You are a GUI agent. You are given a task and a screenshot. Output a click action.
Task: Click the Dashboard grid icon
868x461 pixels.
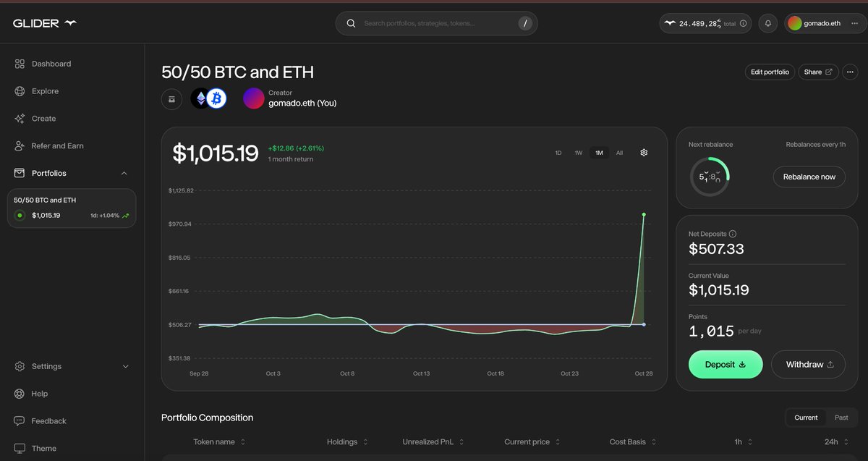click(x=20, y=64)
